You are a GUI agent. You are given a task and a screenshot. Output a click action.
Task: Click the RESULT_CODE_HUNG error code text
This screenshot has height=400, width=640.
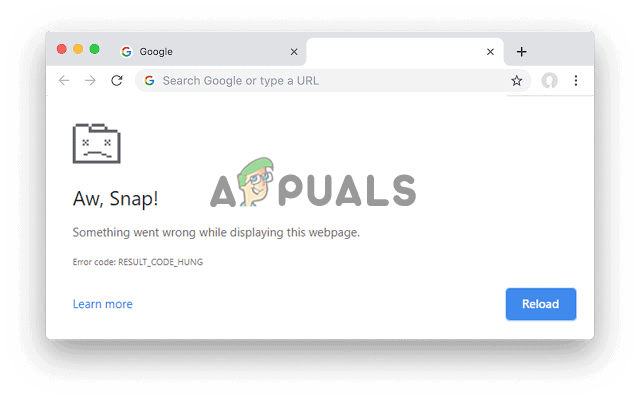click(160, 262)
